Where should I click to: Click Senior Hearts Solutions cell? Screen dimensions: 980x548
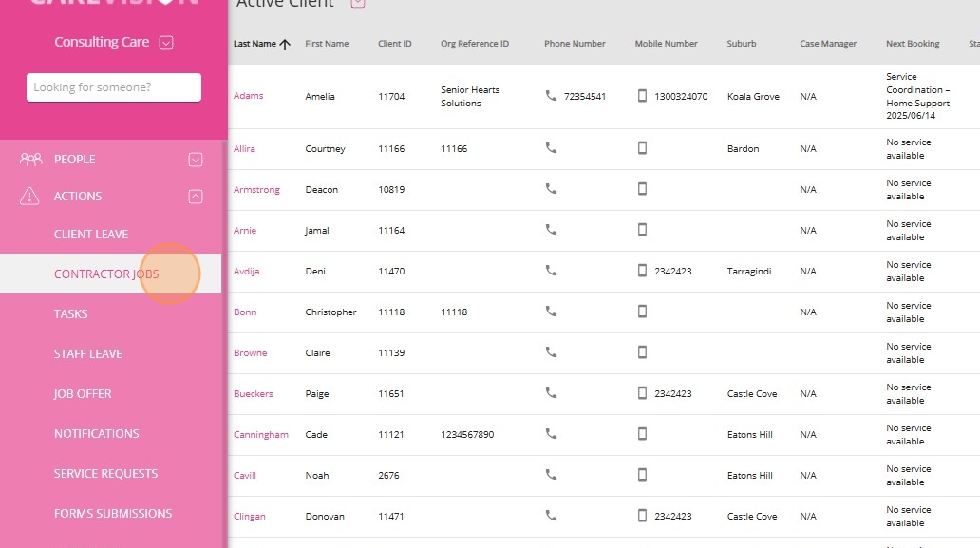(470, 96)
